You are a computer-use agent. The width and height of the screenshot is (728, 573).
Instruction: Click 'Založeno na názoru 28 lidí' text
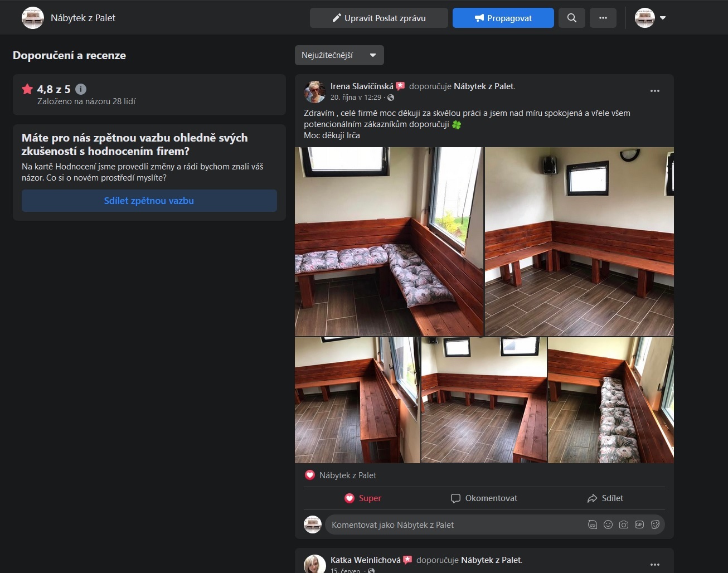[x=86, y=101]
